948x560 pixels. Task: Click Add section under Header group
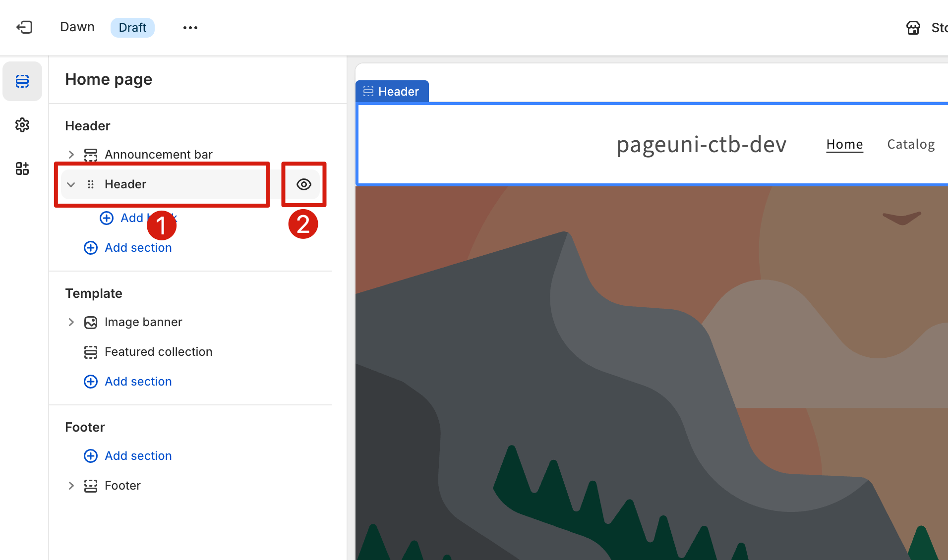point(138,248)
